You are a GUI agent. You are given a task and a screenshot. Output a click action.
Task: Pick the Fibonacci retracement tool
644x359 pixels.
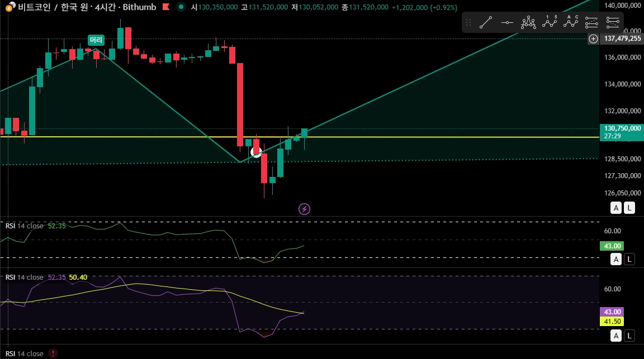coord(591,22)
